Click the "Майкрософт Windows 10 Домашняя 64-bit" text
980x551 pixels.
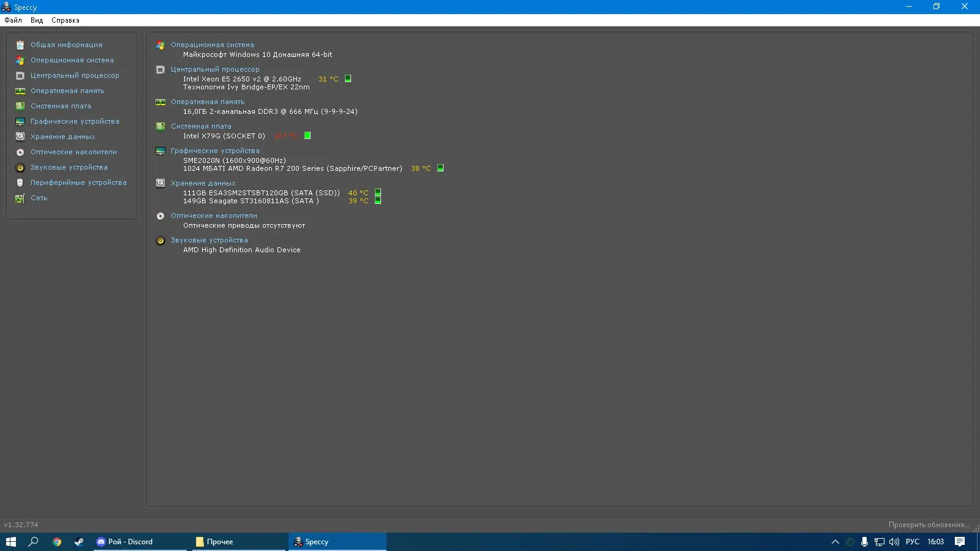coord(258,54)
